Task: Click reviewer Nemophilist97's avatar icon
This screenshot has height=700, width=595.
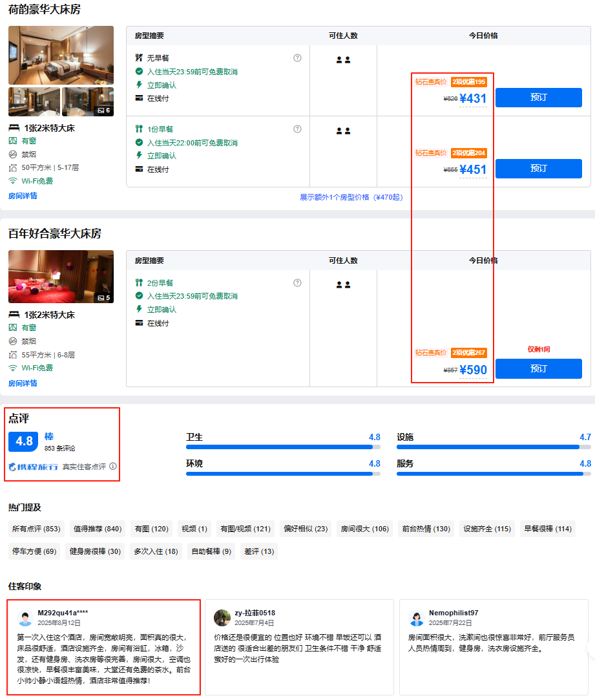Action: tap(416, 618)
